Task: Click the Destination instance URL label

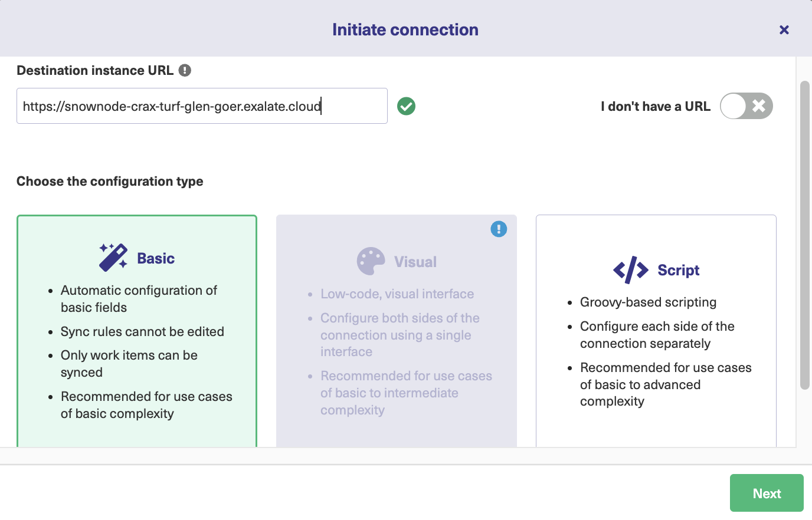Action: (95, 70)
